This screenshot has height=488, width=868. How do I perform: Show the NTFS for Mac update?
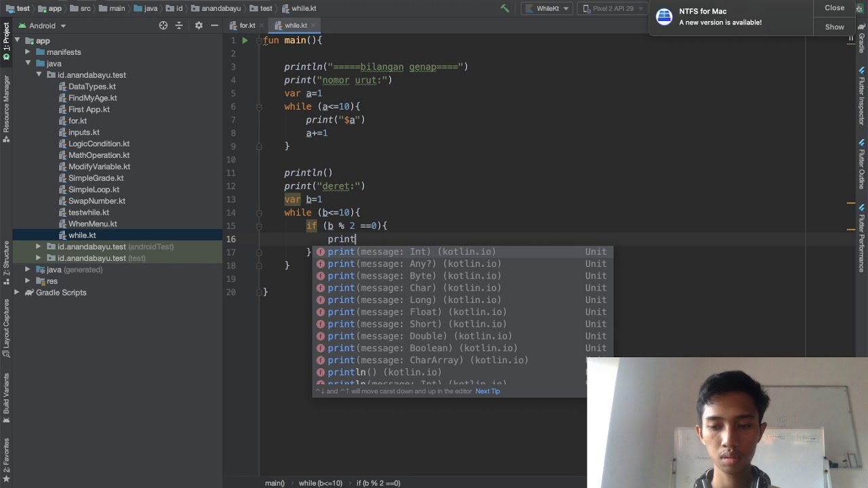pos(834,27)
